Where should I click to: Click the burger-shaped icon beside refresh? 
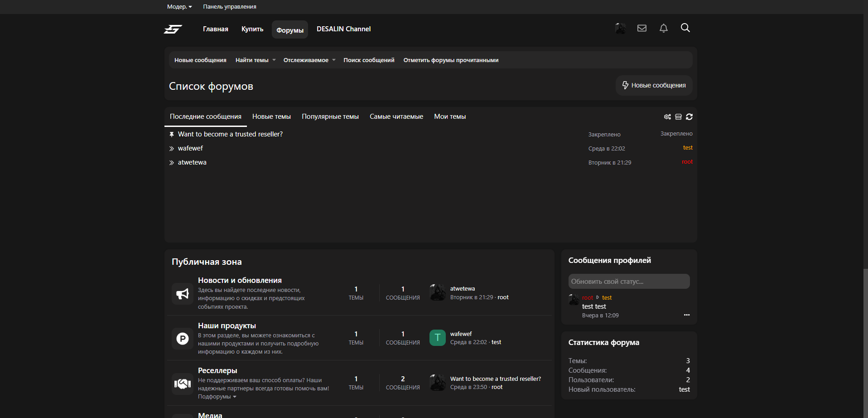(678, 117)
